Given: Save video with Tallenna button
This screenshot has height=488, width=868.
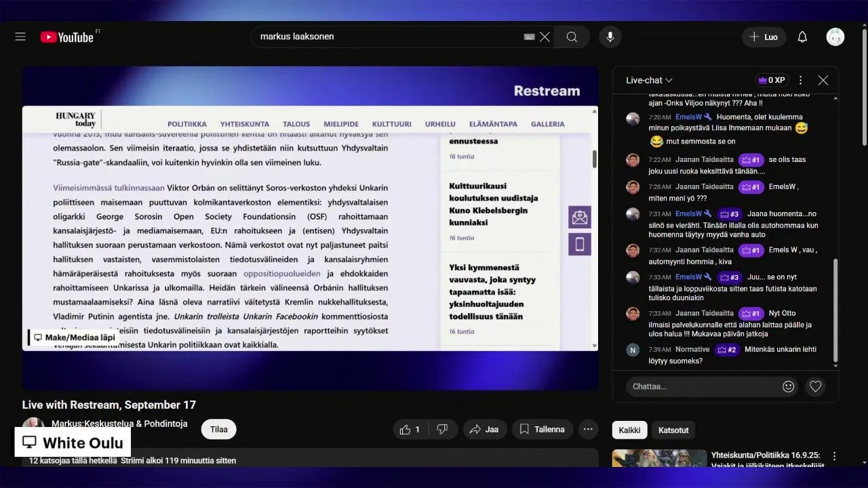Looking at the screenshot, I should (542, 429).
